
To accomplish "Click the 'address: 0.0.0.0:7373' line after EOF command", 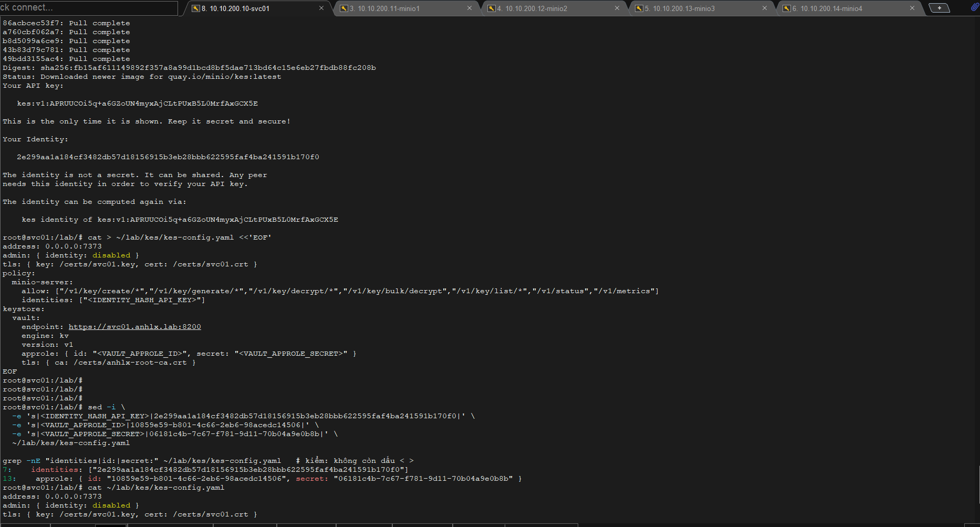I will click(52, 246).
